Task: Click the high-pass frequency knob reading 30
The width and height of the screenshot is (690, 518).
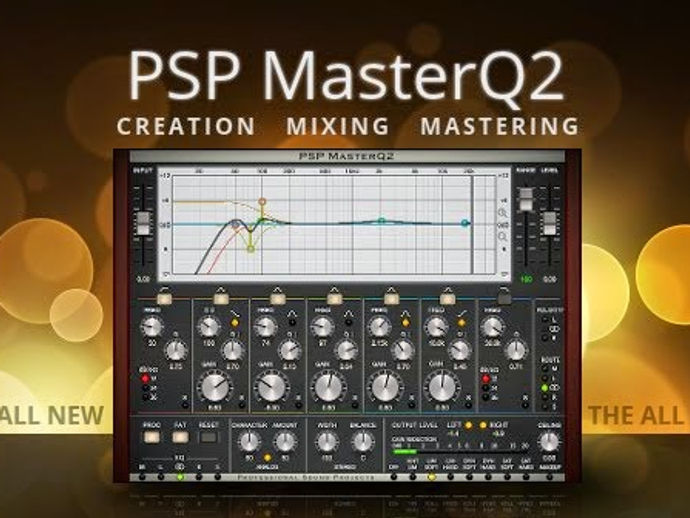Action: pos(151,327)
